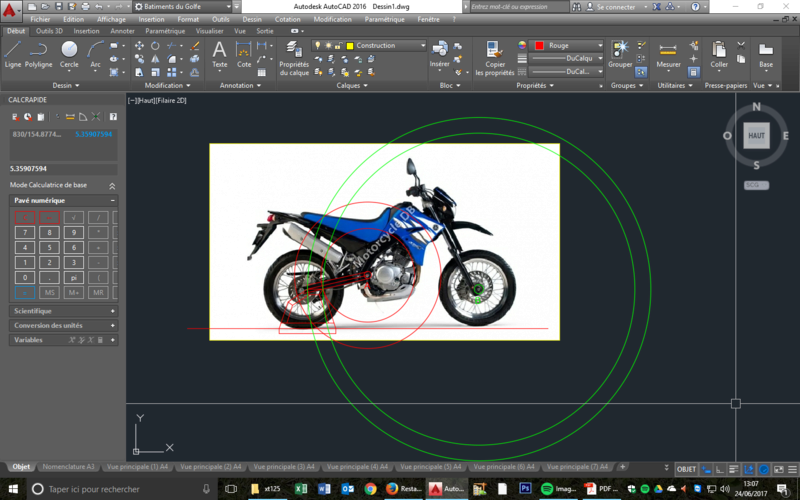
Task: Click the Erase (eraser) modification icon
Action: [194, 46]
